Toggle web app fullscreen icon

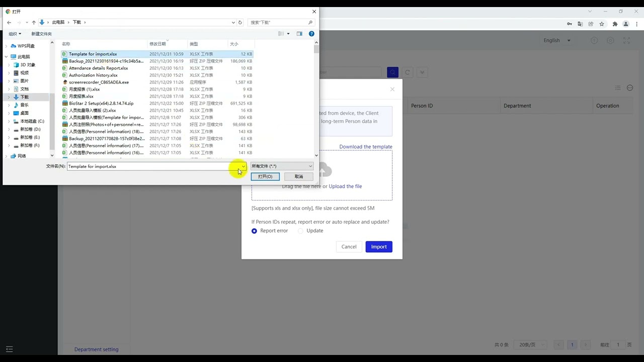[626, 40]
